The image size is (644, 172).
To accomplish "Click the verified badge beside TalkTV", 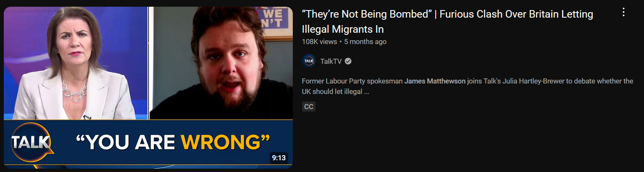I will 348,61.
